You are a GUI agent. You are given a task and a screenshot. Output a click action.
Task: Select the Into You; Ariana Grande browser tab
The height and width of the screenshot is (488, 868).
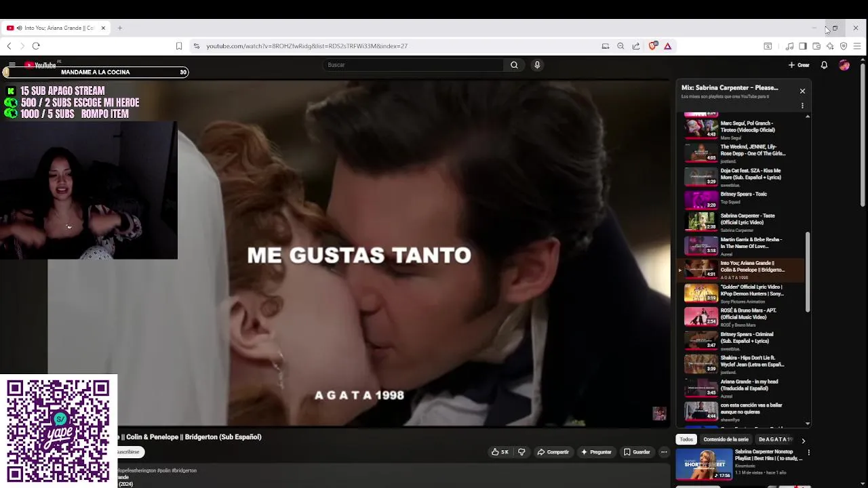pyautogui.click(x=56, y=28)
